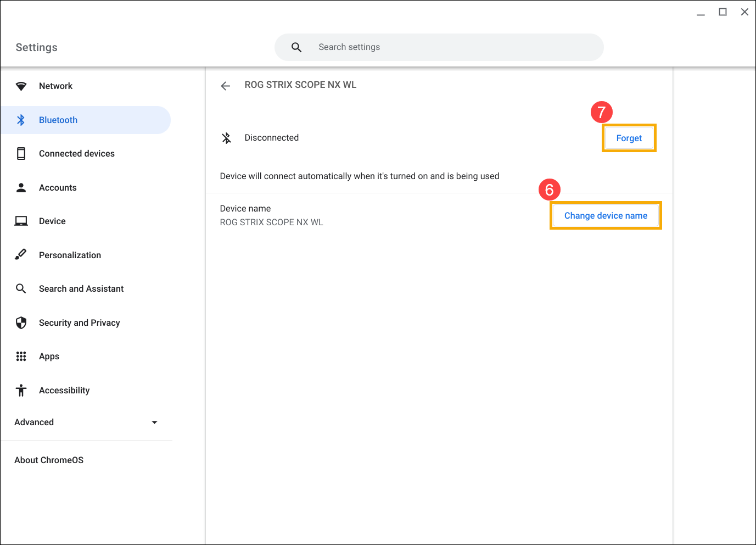This screenshot has height=545, width=756.
Task: Click the Bluetooth icon in sidebar
Action: [21, 120]
